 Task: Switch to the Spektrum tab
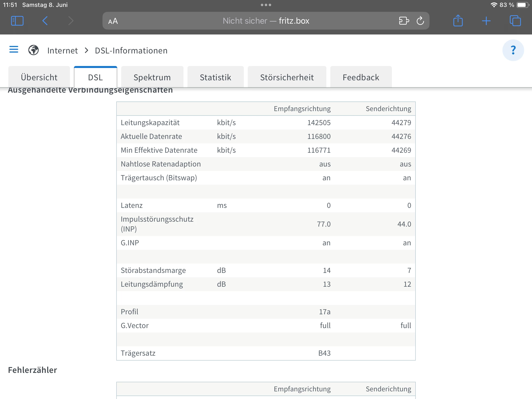(x=152, y=77)
